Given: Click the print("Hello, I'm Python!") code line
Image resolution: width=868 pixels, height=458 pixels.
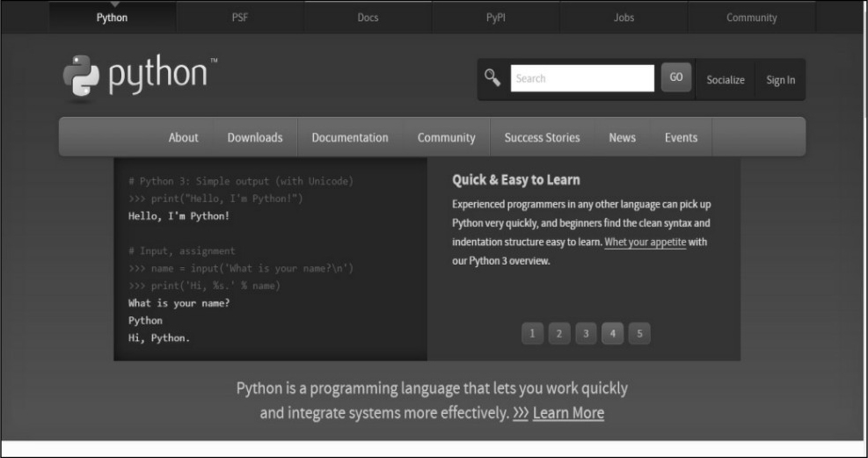Looking at the screenshot, I should coord(215,199).
